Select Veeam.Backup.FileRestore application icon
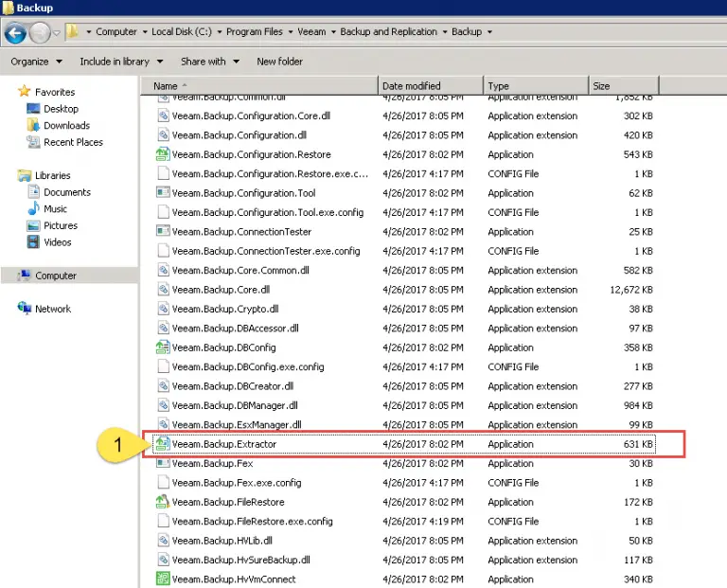This screenshot has height=588, width=727. click(x=163, y=502)
